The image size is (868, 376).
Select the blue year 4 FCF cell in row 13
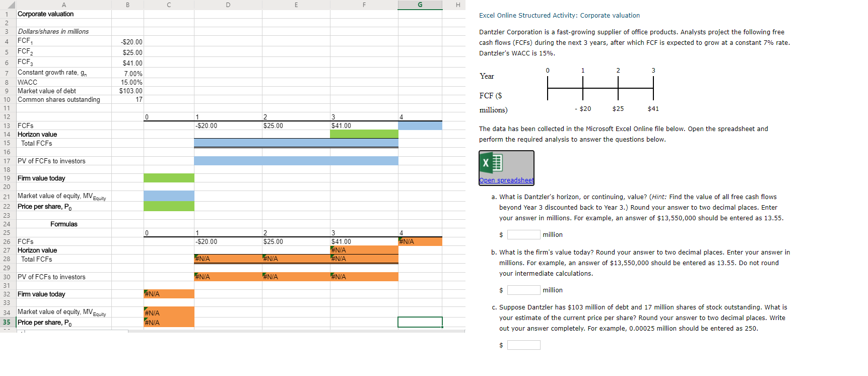(420, 126)
